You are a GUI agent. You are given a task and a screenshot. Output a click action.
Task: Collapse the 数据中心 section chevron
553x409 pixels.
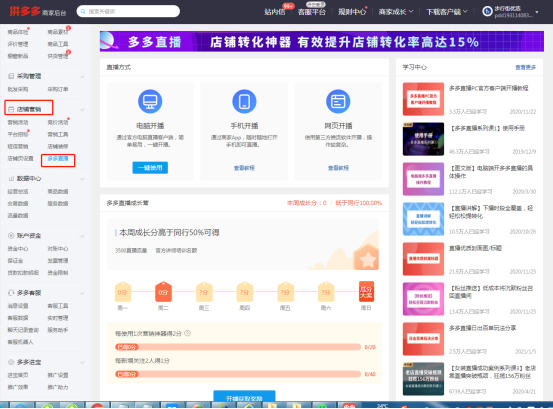coord(82,179)
